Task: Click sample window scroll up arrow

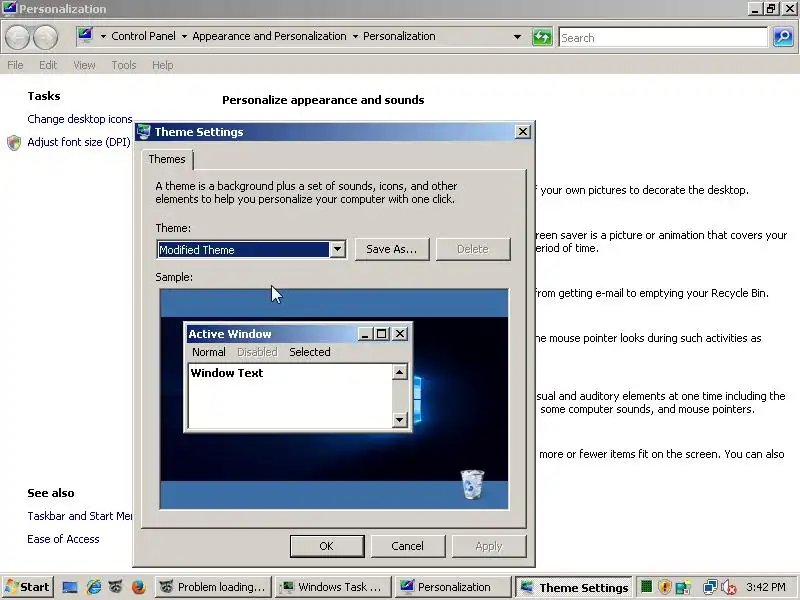Action: 399,372
